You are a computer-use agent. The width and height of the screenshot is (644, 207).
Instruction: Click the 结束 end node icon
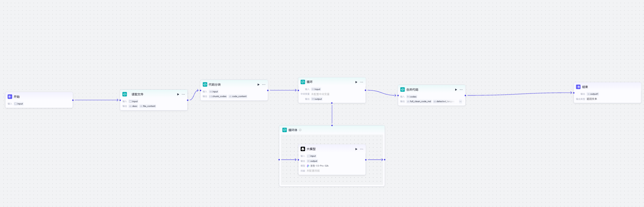click(578, 87)
